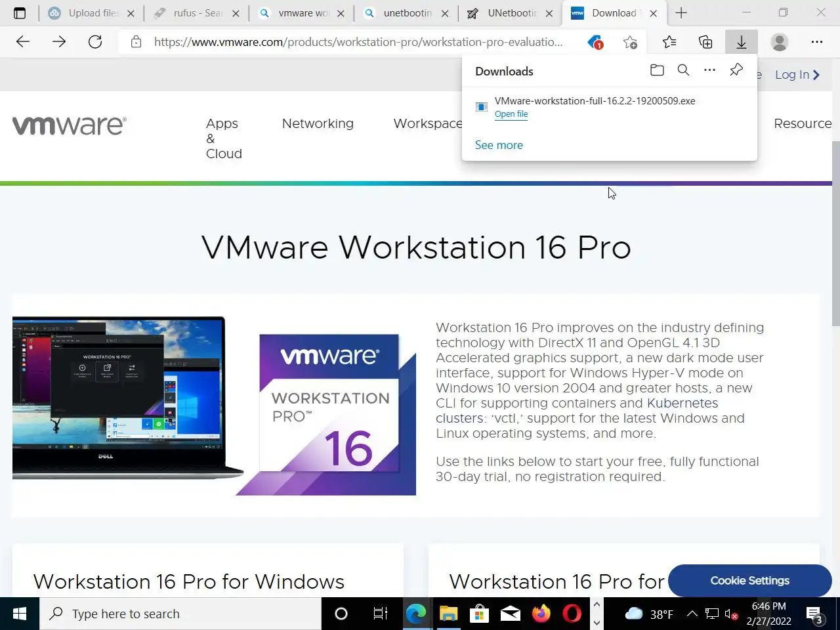Open Resources navigation menu

(x=803, y=123)
